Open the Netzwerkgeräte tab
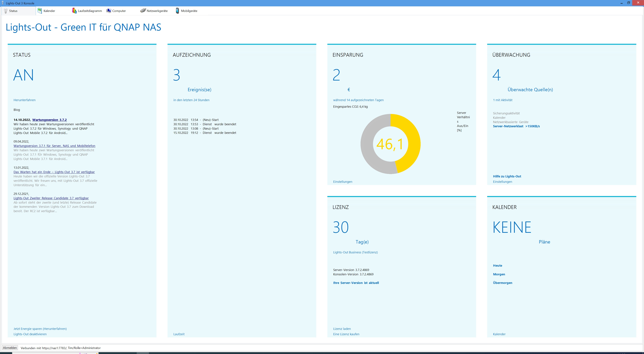Screen dimensions: 644x354 pos(156,11)
